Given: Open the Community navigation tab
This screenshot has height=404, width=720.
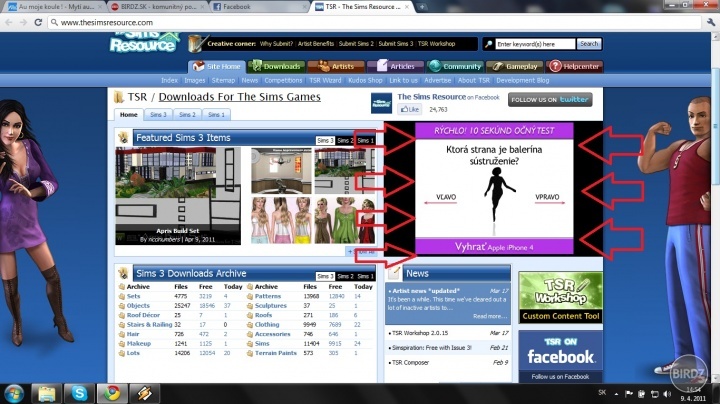Looking at the screenshot, I should coord(456,67).
